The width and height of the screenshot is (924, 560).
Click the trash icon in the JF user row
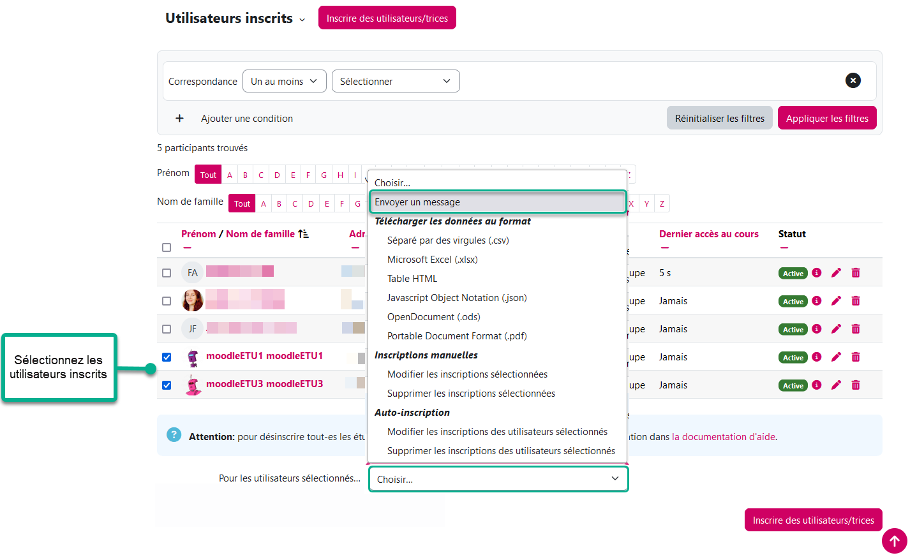(x=856, y=329)
